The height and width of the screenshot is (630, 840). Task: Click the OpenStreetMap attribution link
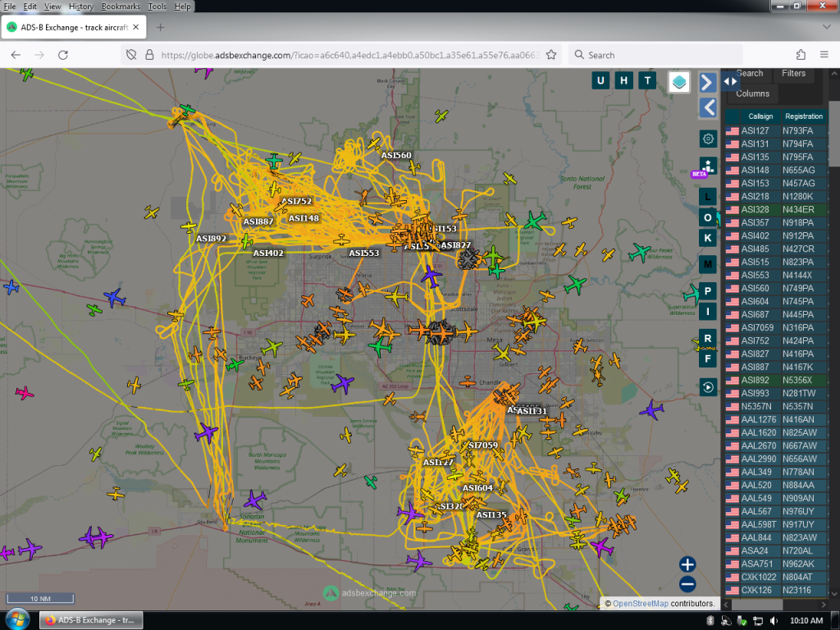pyautogui.click(x=640, y=604)
